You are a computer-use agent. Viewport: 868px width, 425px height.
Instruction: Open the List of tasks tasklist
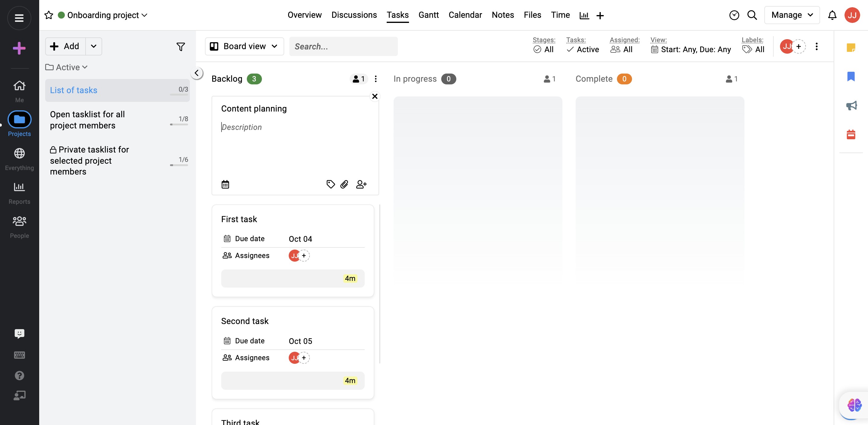(74, 90)
